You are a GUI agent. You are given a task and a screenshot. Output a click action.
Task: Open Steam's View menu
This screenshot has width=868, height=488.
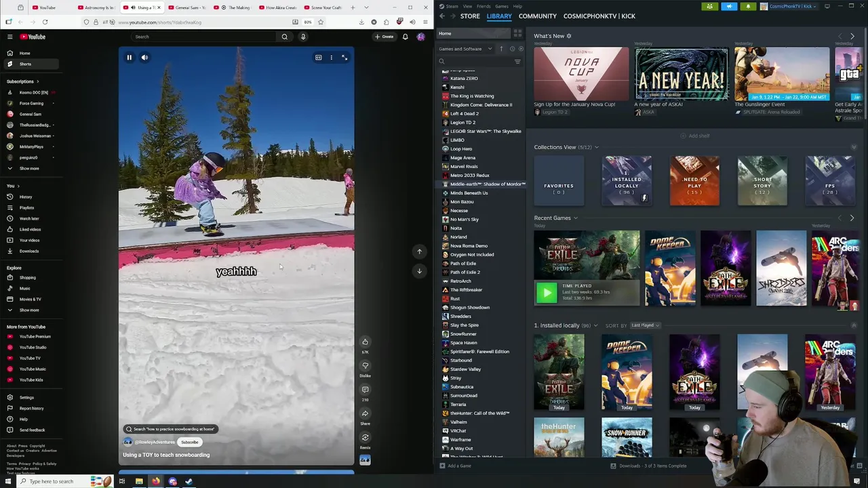(x=467, y=6)
